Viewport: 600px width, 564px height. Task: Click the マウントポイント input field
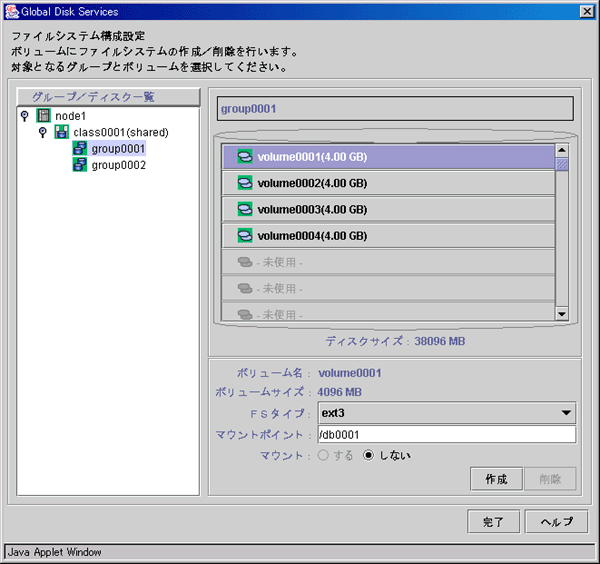click(447, 435)
